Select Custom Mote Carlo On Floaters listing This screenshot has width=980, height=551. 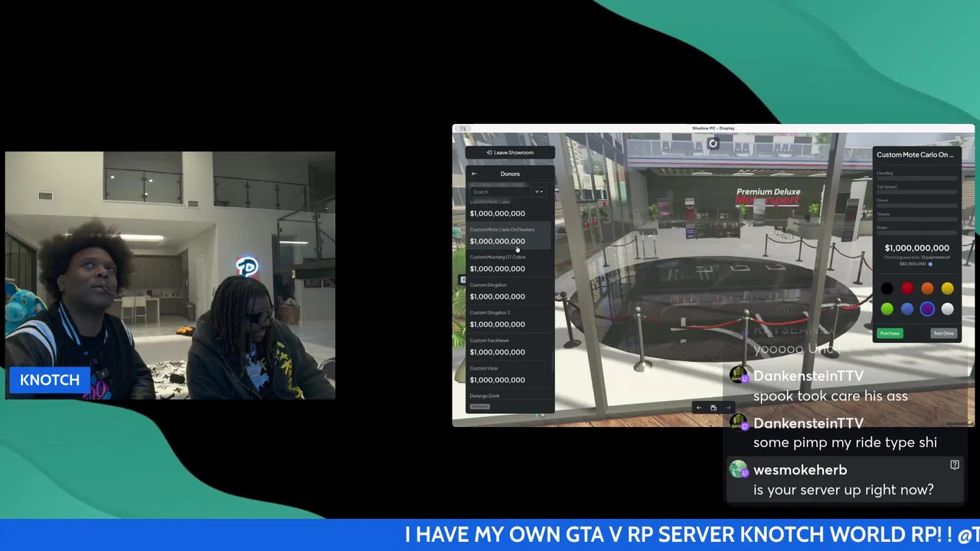pyautogui.click(x=510, y=236)
